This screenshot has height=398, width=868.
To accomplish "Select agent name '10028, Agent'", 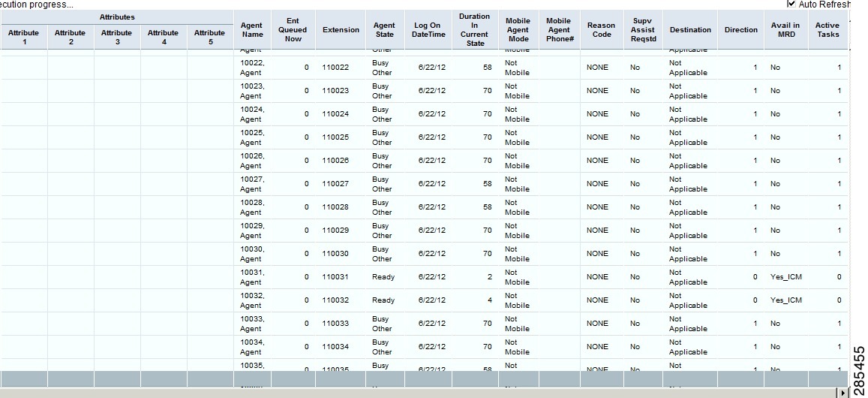I will coord(252,207).
